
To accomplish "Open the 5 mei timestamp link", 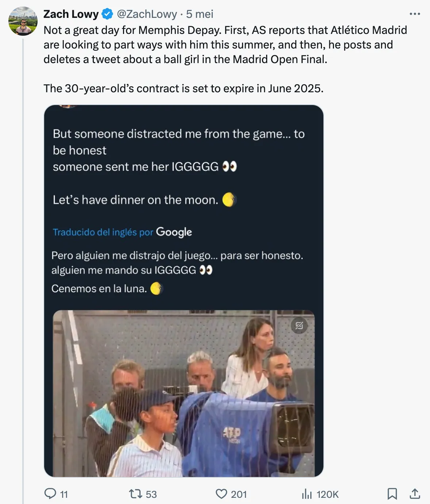I will [200, 14].
